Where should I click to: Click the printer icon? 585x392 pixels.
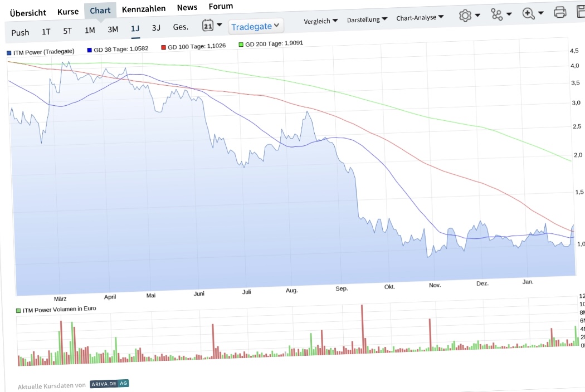[x=559, y=12]
